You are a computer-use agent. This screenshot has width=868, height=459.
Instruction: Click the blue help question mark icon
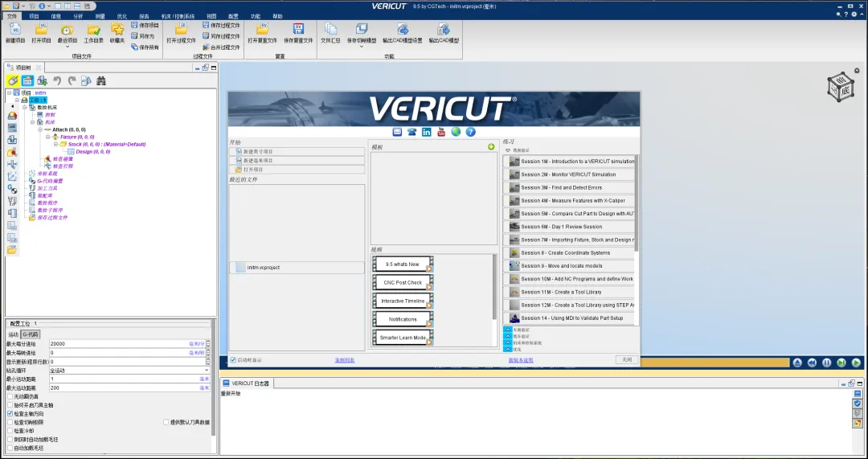[x=470, y=132]
